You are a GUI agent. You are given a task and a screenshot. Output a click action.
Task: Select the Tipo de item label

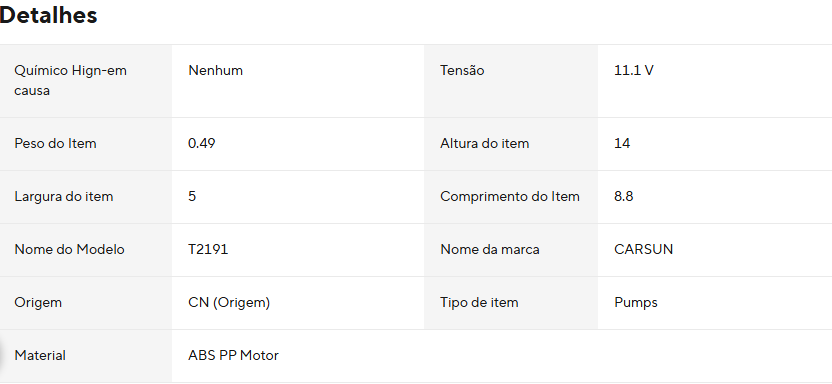tap(479, 303)
